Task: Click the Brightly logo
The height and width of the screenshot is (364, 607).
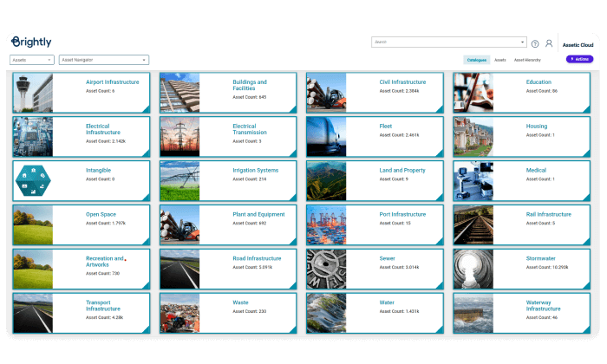Action: click(30, 42)
